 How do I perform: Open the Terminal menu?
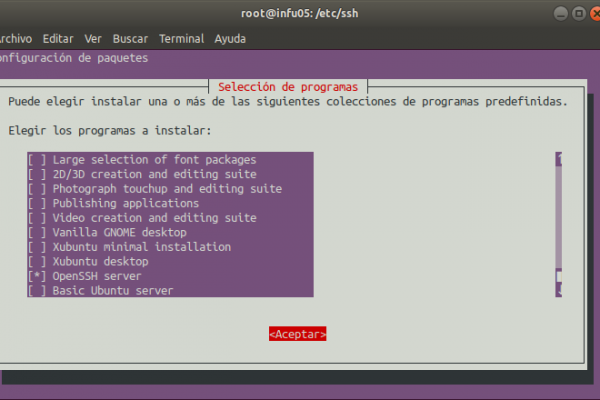tap(181, 39)
